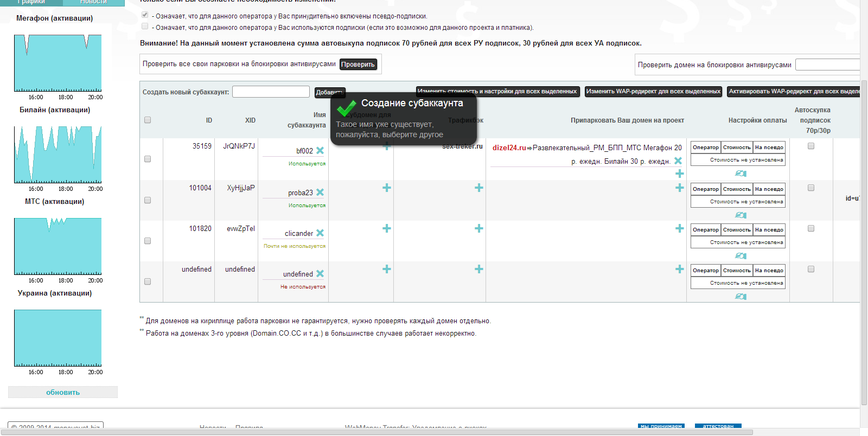Select row checkbox for subaccount 35159
Image resolution: width=868 pixels, height=436 pixels.
click(148, 159)
